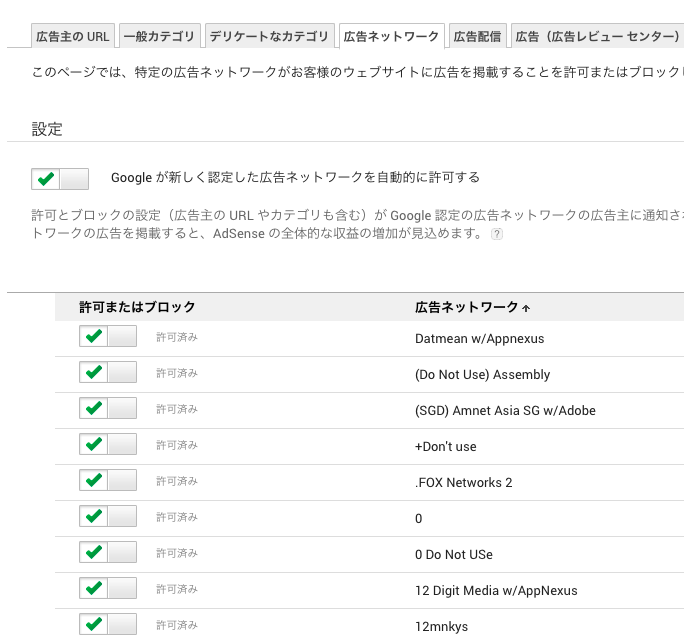Click the 許可またはブロック column header
The width and height of the screenshot is (684, 640).
[x=137, y=307]
